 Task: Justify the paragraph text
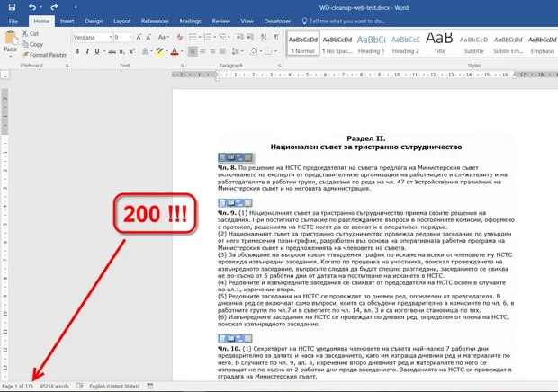tap(222, 52)
